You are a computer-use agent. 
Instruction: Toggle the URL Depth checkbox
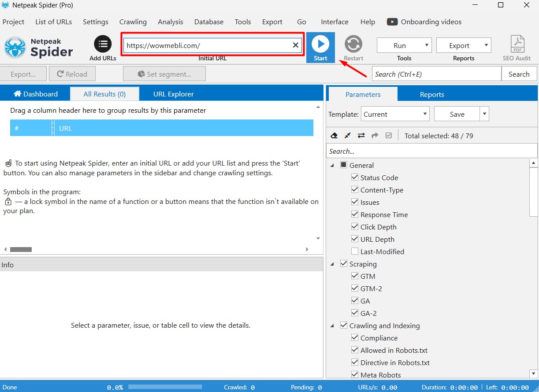pyautogui.click(x=354, y=239)
